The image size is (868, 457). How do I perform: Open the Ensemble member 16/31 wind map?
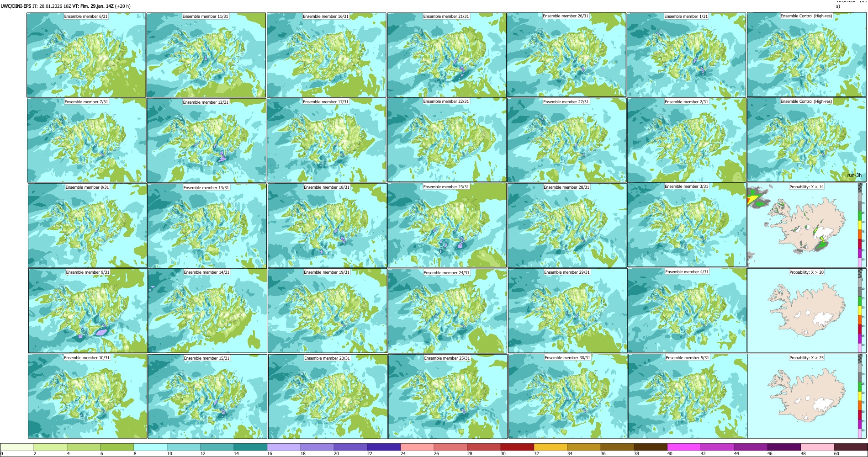[327, 55]
